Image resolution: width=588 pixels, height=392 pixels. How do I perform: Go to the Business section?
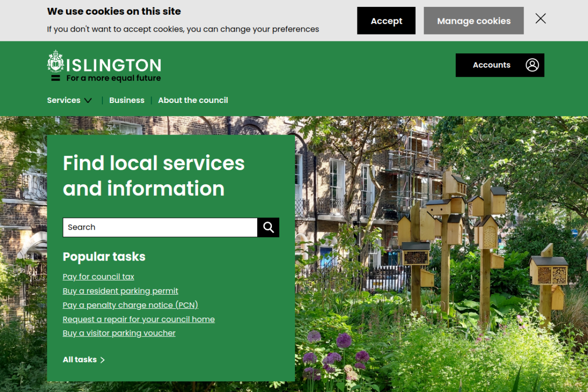point(127,100)
